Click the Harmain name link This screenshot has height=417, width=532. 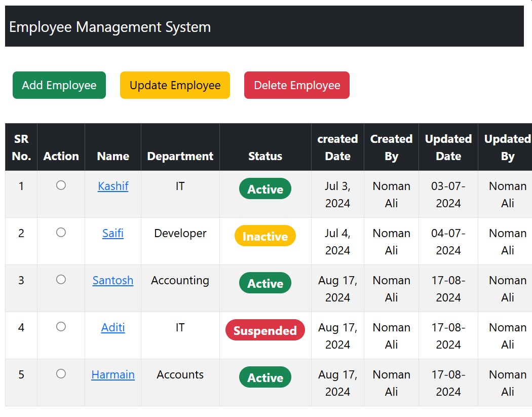pos(113,374)
